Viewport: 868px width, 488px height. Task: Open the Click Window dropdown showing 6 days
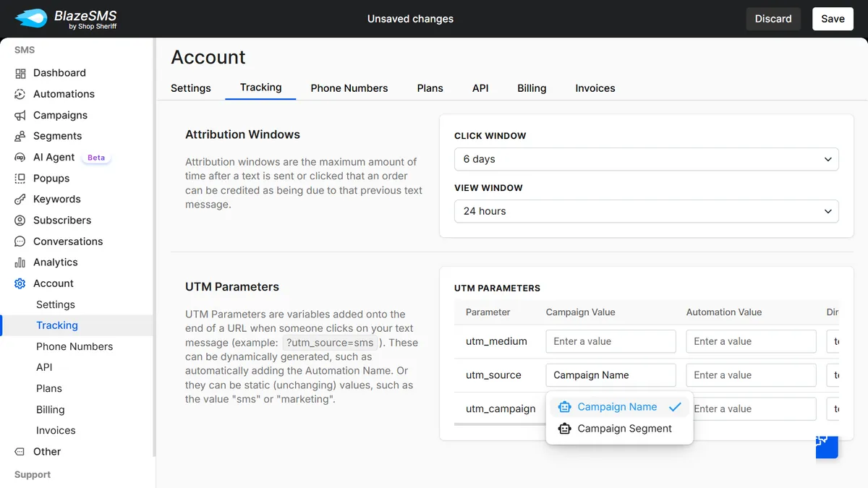646,159
